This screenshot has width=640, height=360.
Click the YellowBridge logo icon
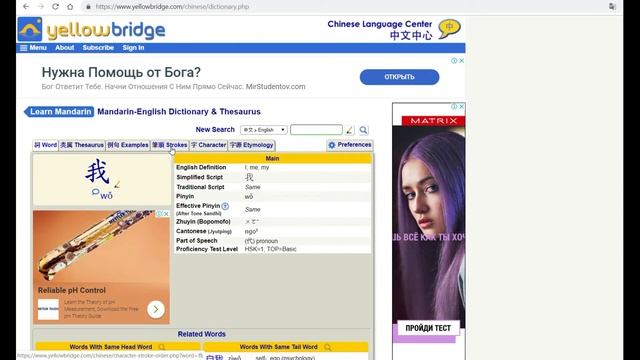tap(30, 29)
